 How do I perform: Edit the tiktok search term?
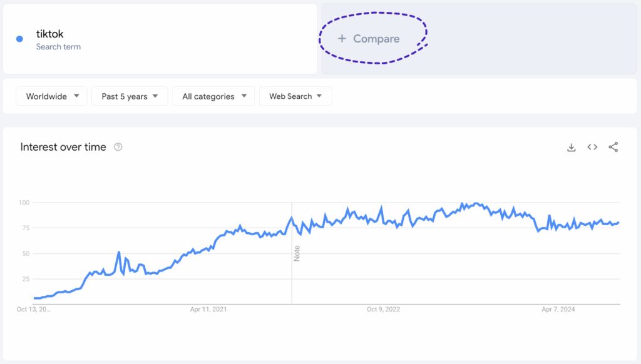[160, 39]
